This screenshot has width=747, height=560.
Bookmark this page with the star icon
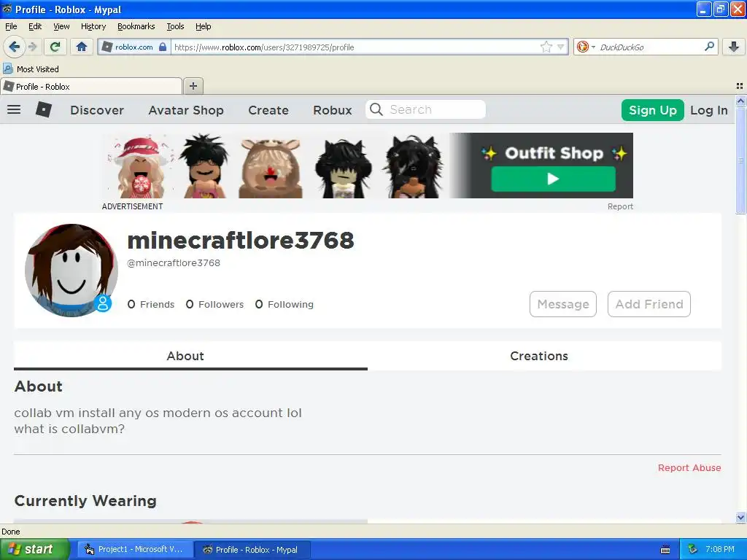(546, 47)
